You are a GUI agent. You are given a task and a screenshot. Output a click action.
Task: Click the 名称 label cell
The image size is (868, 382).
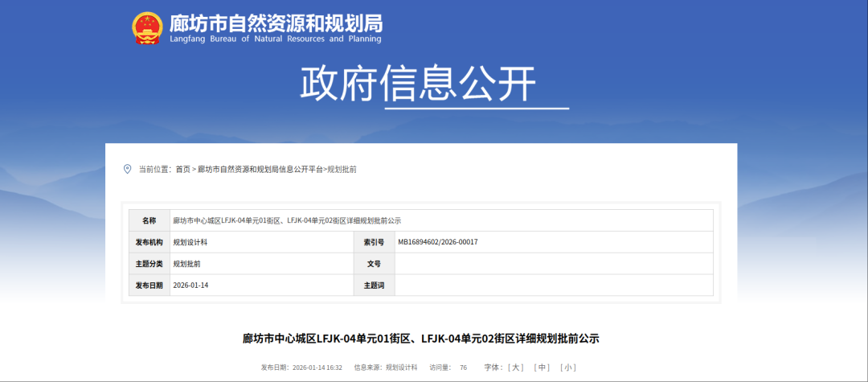pyautogui.click(x=149, y=221)
